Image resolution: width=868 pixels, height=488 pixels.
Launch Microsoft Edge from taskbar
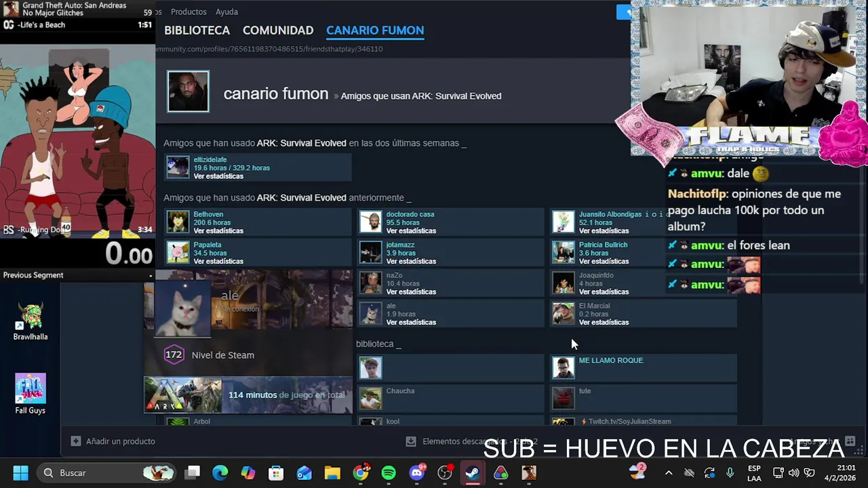coord(220,472)
